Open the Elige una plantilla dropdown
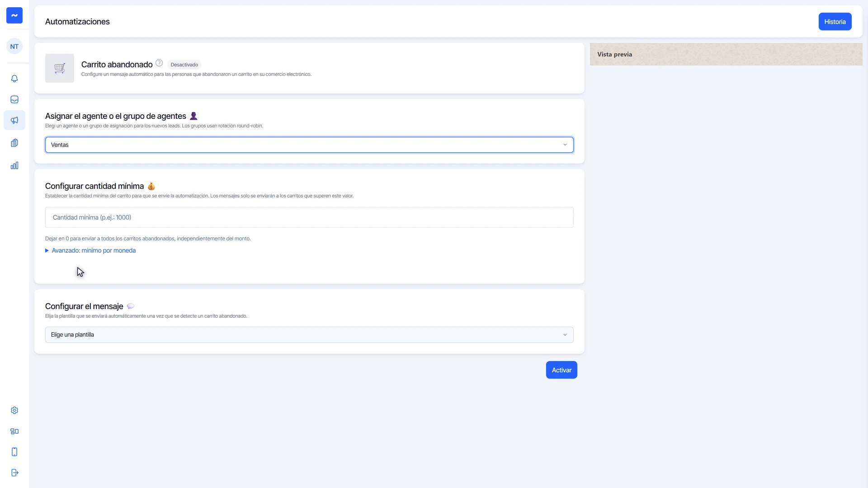Image resolution: width=868 pixels, height=488 pixels. (x=309, y=335)
